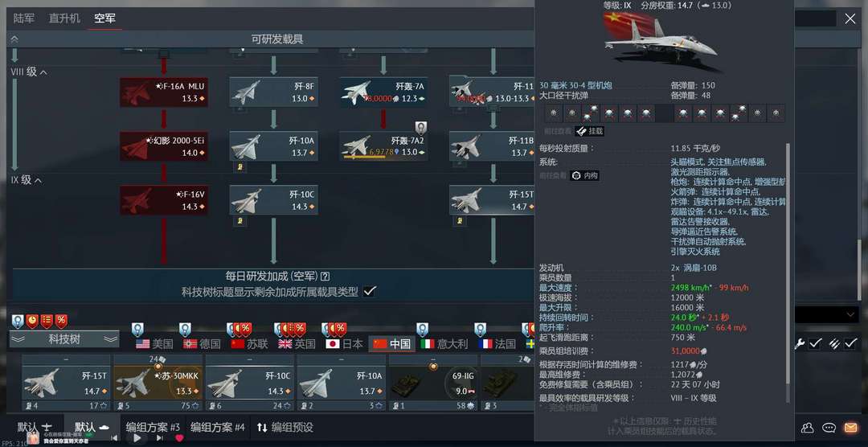Expand the 科技树 dropdown button

[x=64, y=339]
